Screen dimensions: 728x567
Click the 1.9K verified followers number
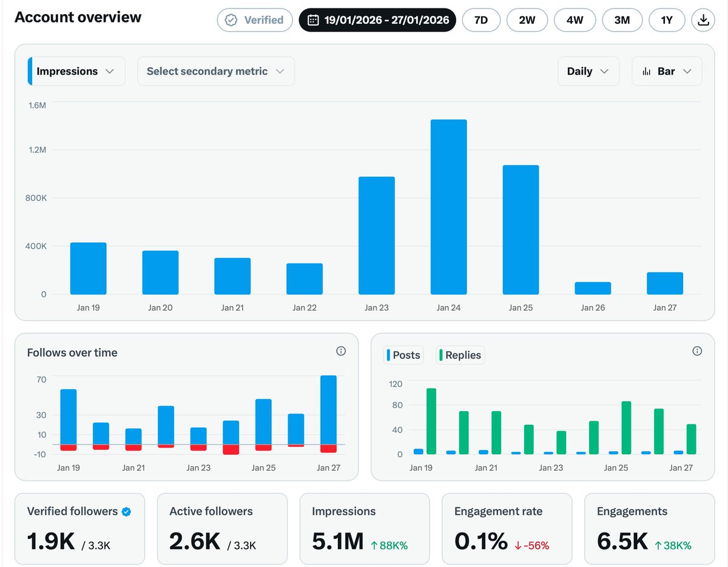51,541
